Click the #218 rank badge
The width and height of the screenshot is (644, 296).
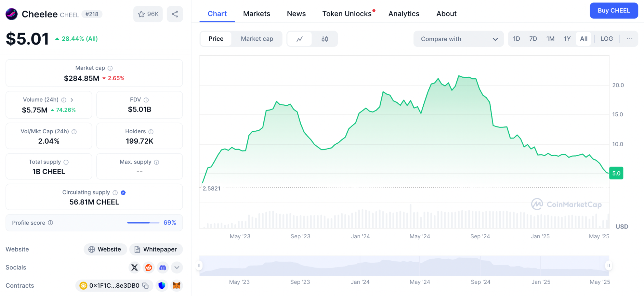click(92, 14)
